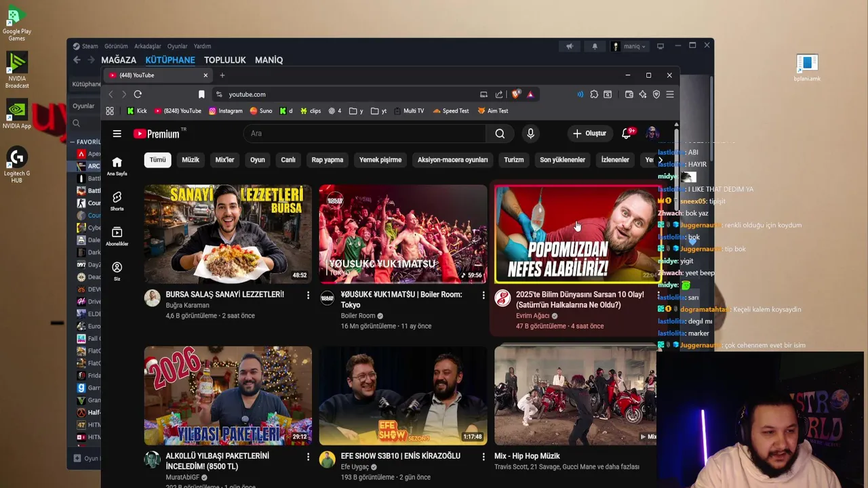The height and width of the screenshot is (488, 868).
Task: Open options for ALKOLLÜ YILBAŞI PAKETLERİNİ video
Action: [308, 457]
